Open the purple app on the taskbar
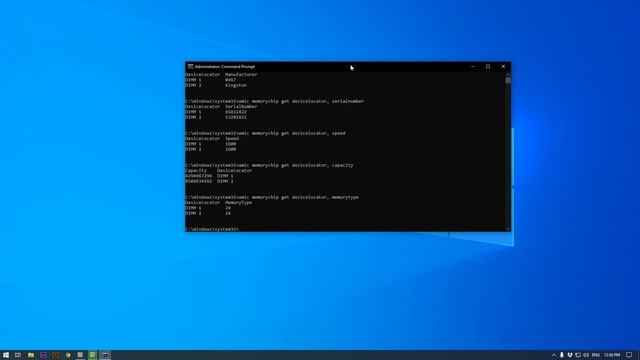 [x=43, y=355]
